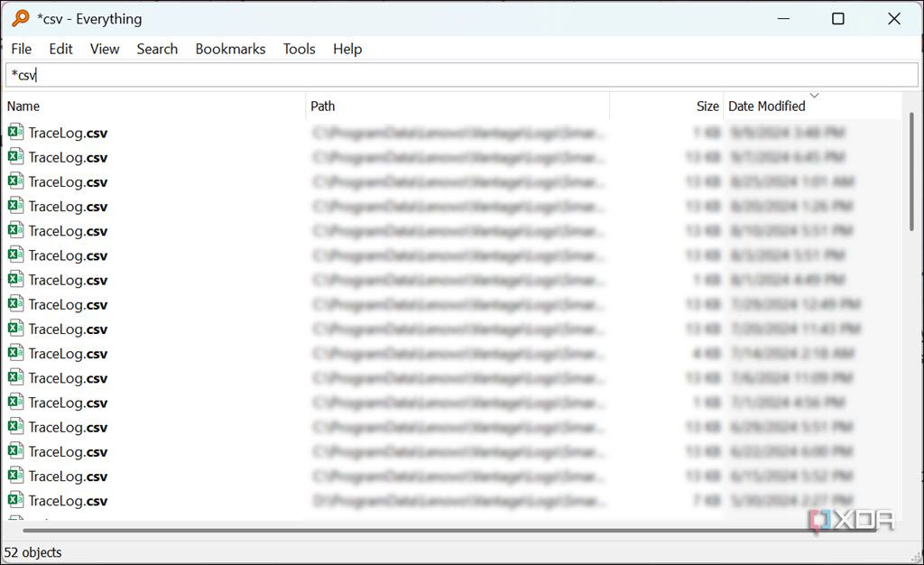Click the Everything key icon in the title bar
This screenshot has width=924, height=565.
point(20,18)
